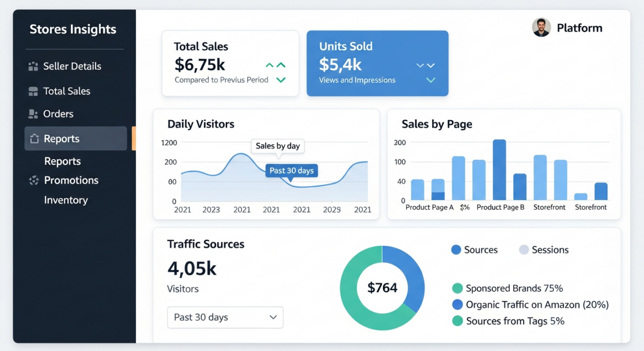This screenshot has width=644, height=351.
Task: Select the Seller Details icon in sidebar
Action: 32,66
